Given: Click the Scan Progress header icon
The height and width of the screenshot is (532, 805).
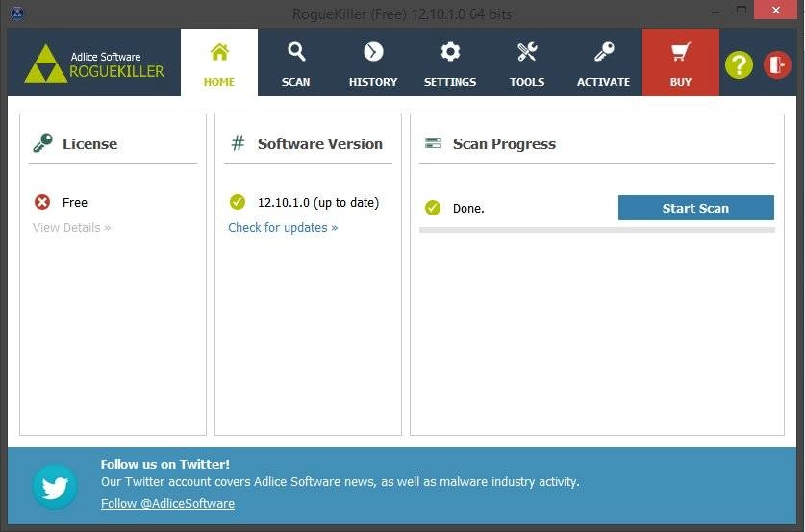Looking at the screenshot, I should [434, 142].
